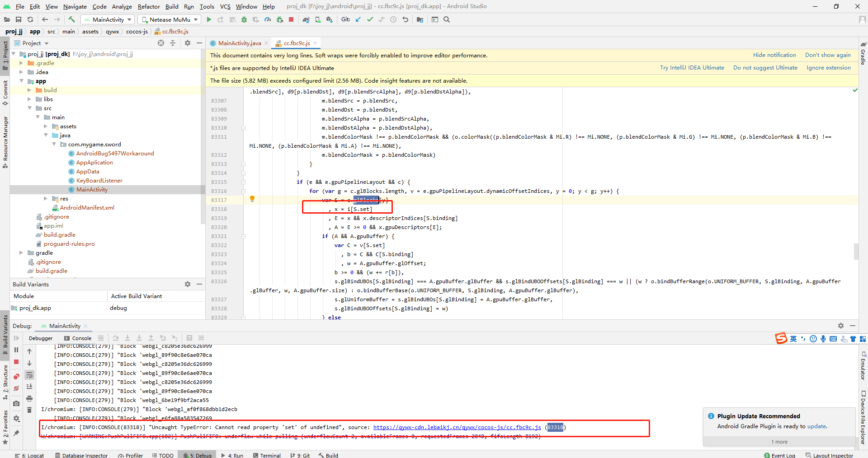
Task: Expand the .gradle folder
Action: 21,63
